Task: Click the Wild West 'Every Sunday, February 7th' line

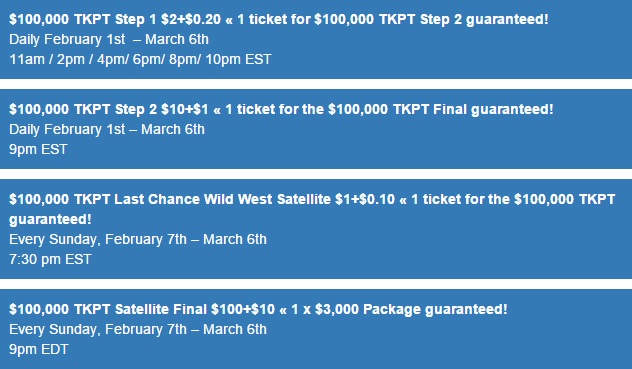Action: [x=138, y=239]
